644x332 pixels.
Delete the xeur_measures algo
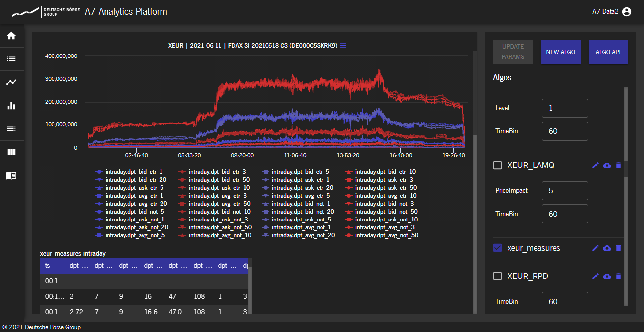click(x=618, y=248)
